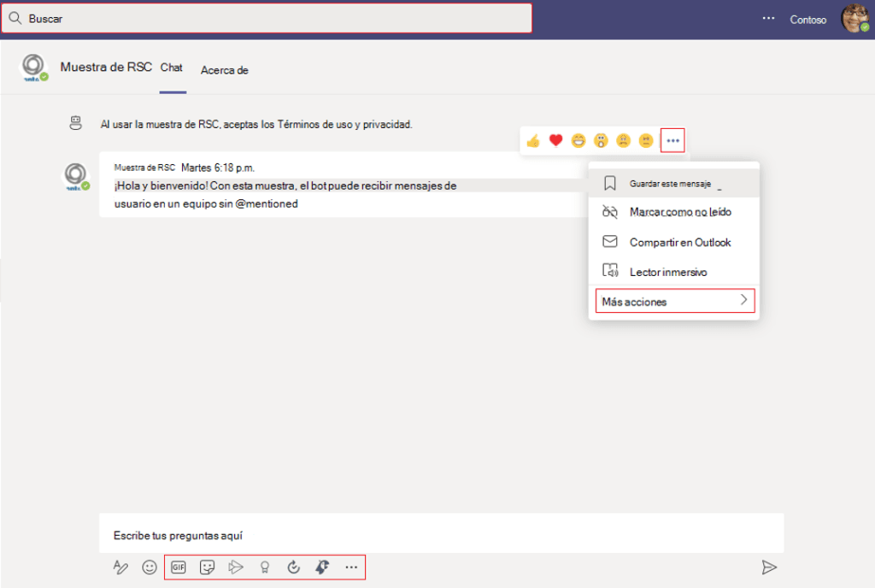This screenshot has width=875, height=588.
Task: Click the Buscar search field
Action: click(267, 19)
